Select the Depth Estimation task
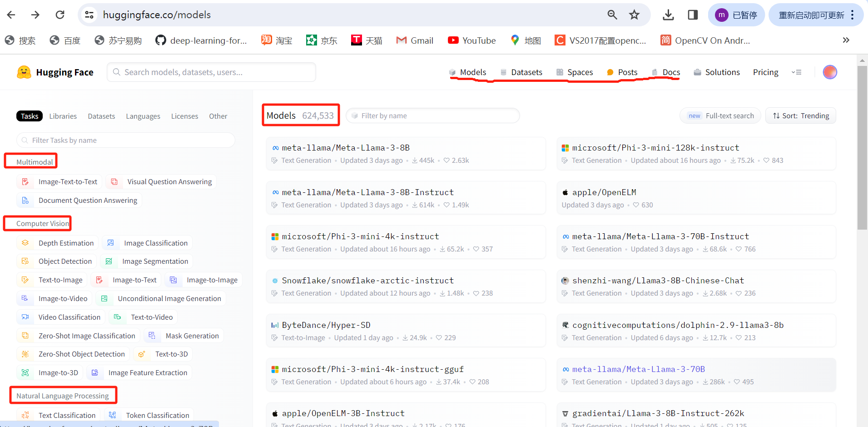This screenshot has width=868, height=427. (x=58, y=243)
